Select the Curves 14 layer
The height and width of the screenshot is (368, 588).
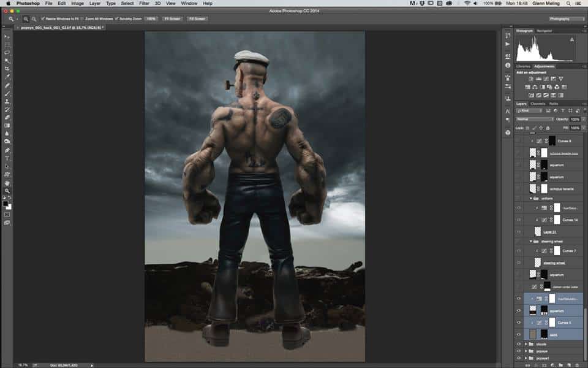tap(570, 220)
